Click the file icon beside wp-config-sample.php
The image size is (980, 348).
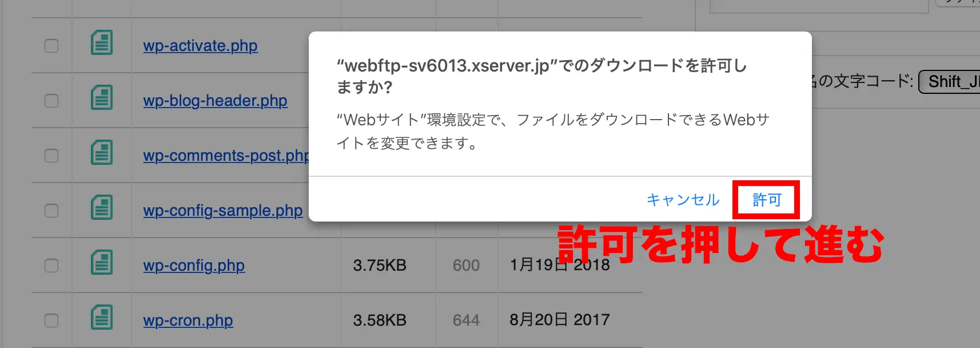click(x=102, y=208)
